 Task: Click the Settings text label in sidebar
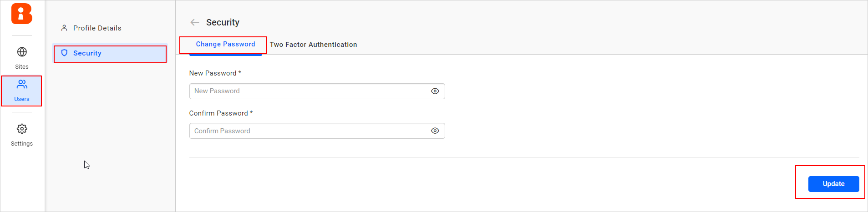(x=22, y=144)
